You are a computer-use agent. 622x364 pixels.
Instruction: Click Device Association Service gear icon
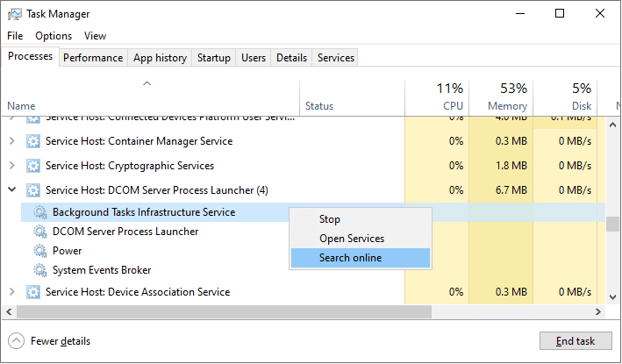coord(34,292)
